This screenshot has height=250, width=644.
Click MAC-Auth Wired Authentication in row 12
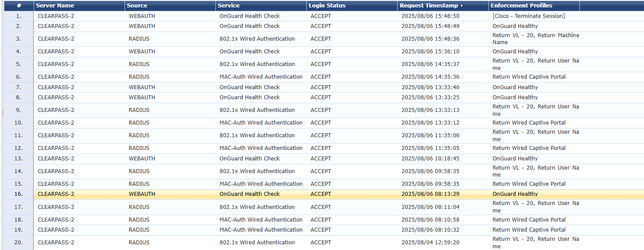click(x=261, y=148)
